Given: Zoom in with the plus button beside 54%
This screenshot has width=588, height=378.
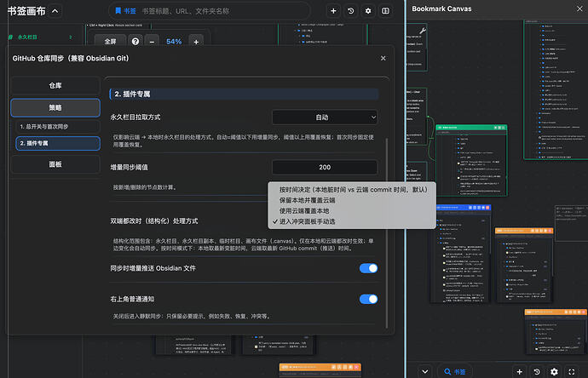Looking at the screenshot, I should click(x=196, y=42).
